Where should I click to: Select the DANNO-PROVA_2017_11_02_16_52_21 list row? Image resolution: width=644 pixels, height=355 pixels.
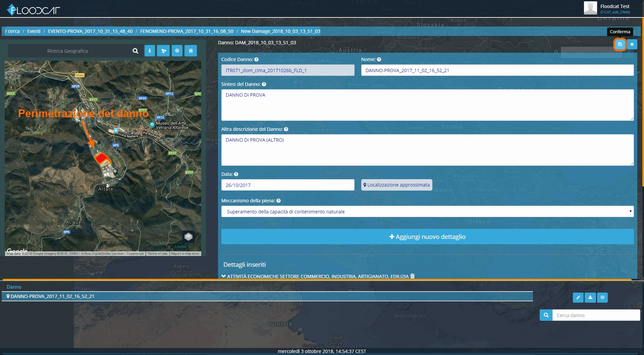pos(267,296)
